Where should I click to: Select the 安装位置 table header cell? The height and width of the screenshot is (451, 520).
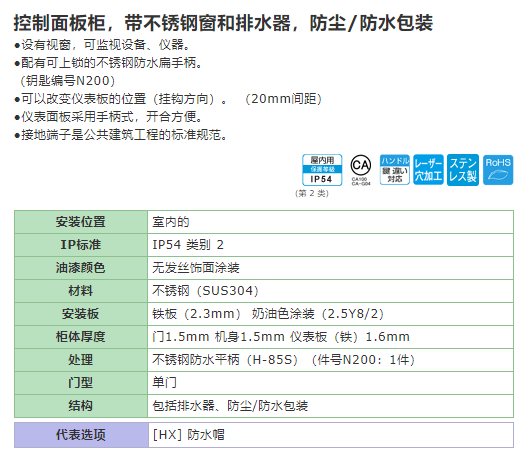81,222
